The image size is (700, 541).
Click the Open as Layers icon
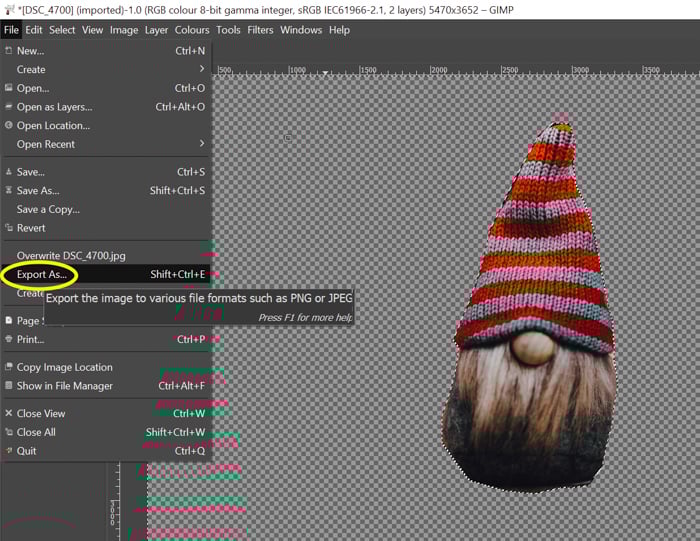8,106
